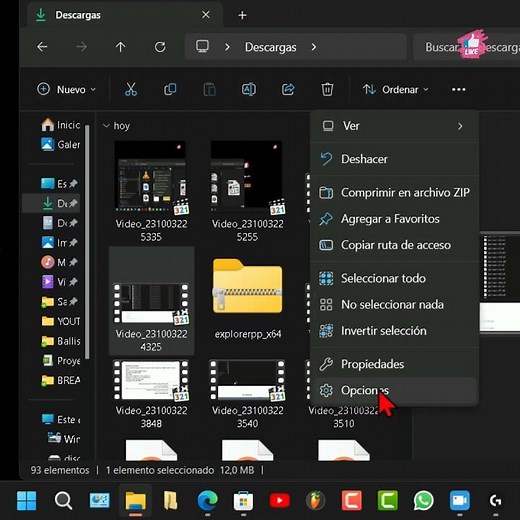This screenshot has height=520, width=520.
Task: Open the Ordenar sort dropdown
Action: pyautogui.click(x=396, y=89)
